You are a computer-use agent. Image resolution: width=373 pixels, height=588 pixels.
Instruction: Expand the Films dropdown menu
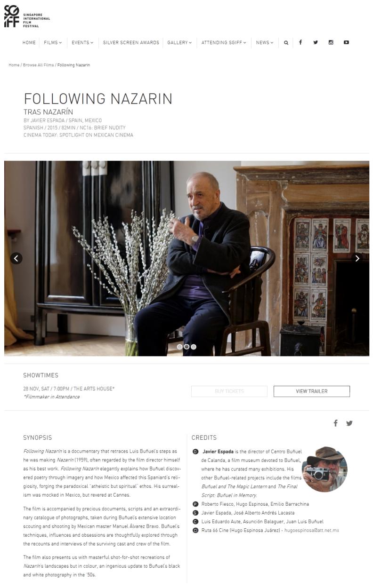[x=53, y=42]
